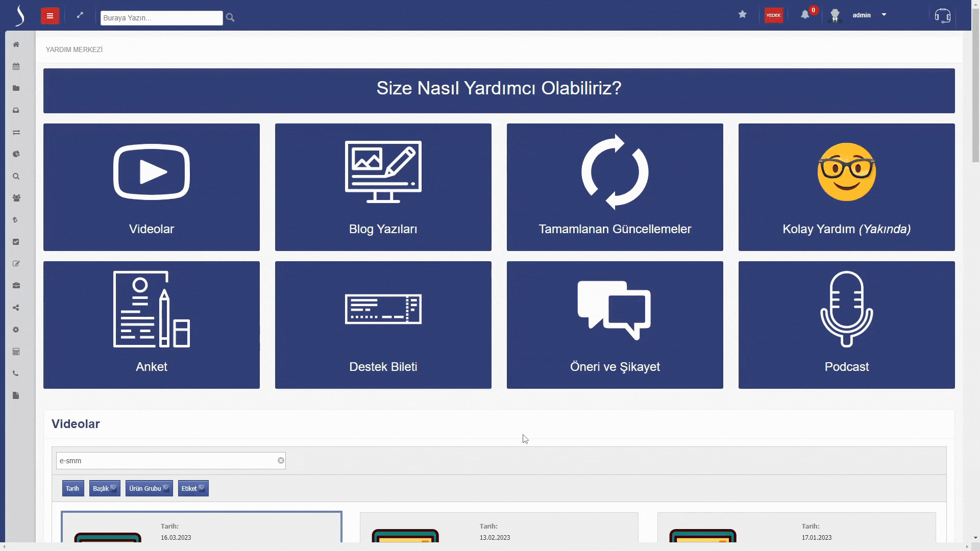Open the Podcast microphone tile
The height and width of the screenshot is (551, 980).
click(846, 324)
